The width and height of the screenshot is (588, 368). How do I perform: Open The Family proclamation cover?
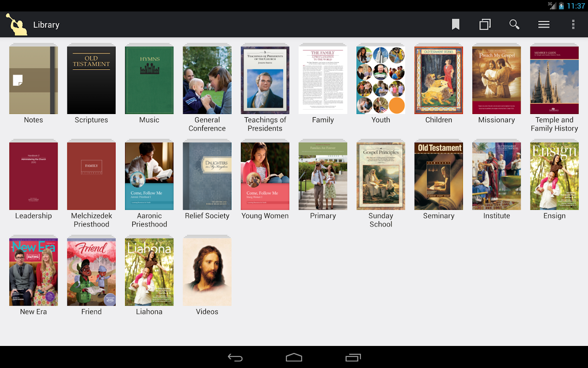(323, 80)
